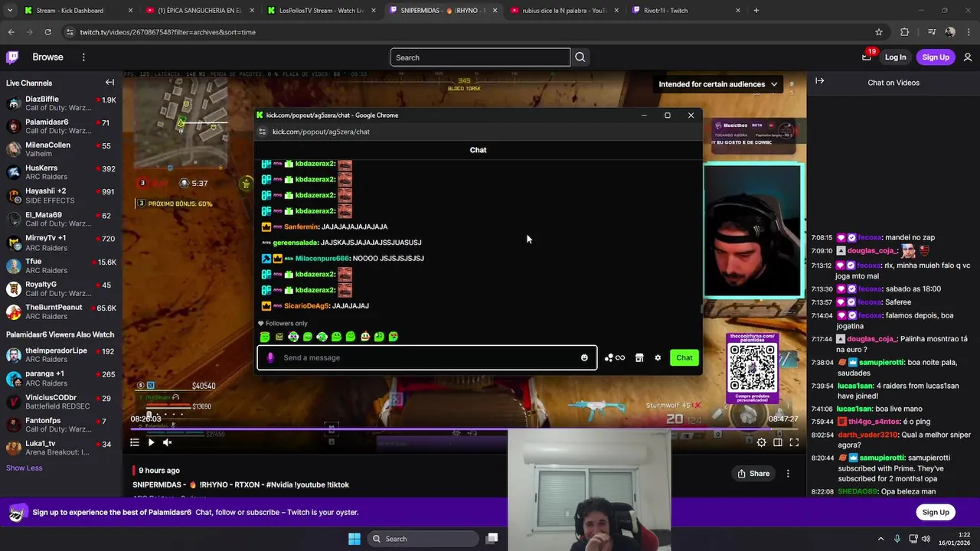Open HusKerrs ARC Raiders channel
The image size is (980, 551).
point(61,173)
